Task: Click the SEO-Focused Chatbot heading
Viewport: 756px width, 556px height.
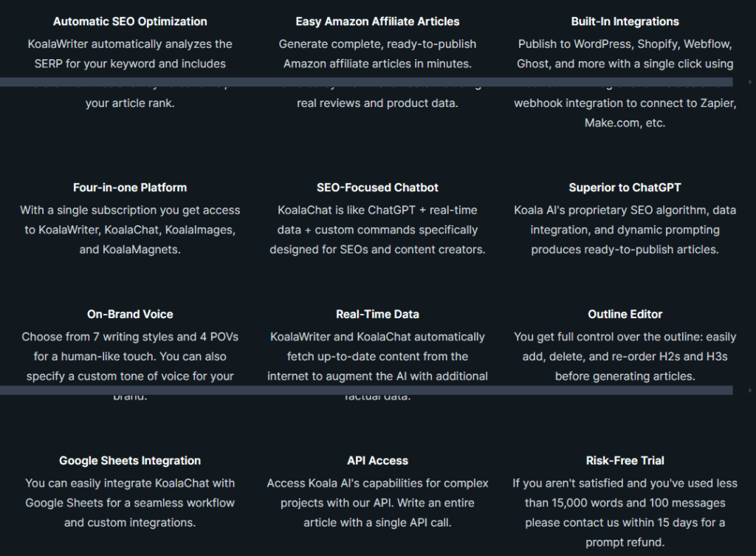Action: click(x=377, y=188)
